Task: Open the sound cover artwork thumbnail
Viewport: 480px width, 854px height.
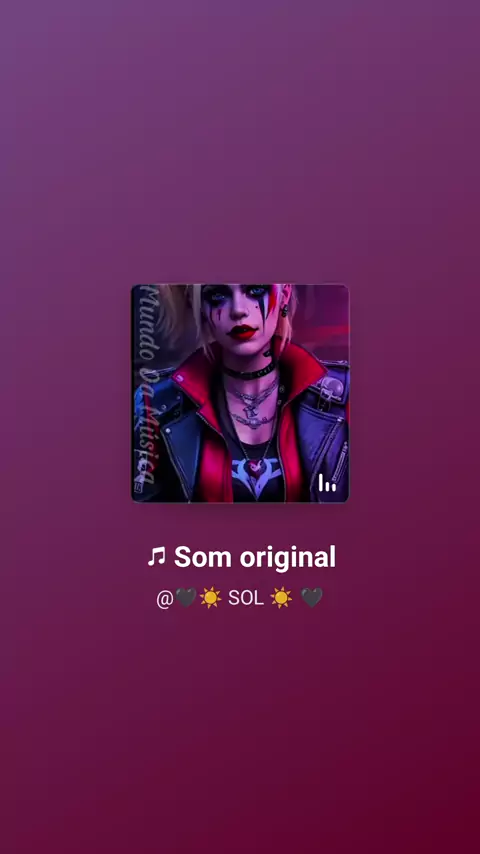Action: (240, 393)
